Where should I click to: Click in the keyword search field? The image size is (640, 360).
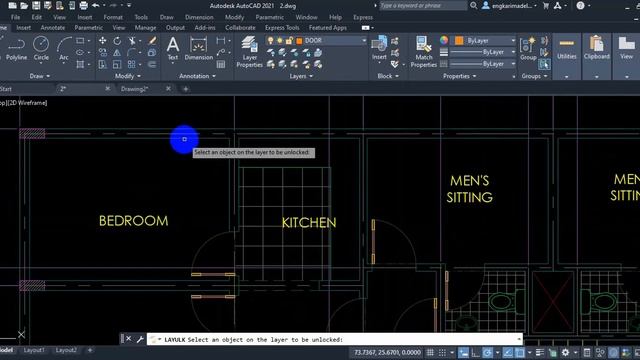[423, 6]
